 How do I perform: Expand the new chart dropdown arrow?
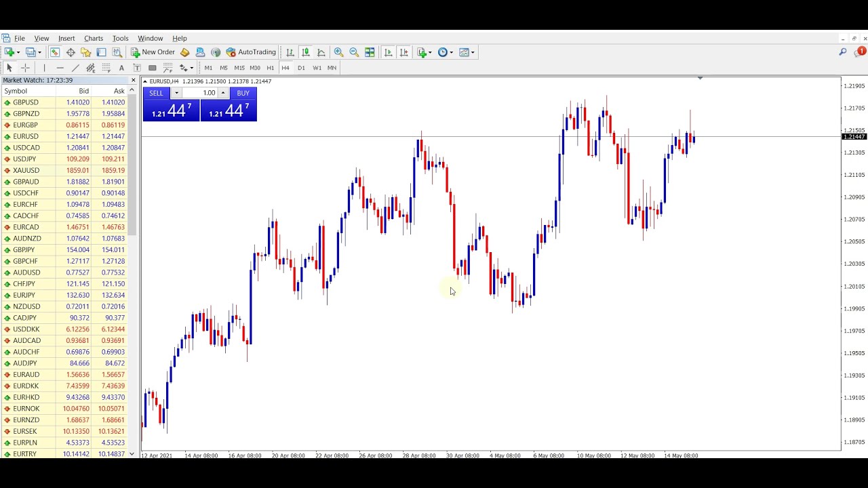coord(18,52)
